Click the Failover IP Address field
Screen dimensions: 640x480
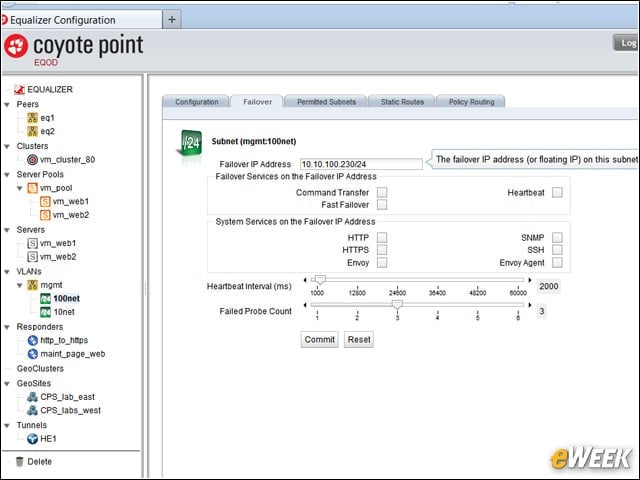click(361, 164)
